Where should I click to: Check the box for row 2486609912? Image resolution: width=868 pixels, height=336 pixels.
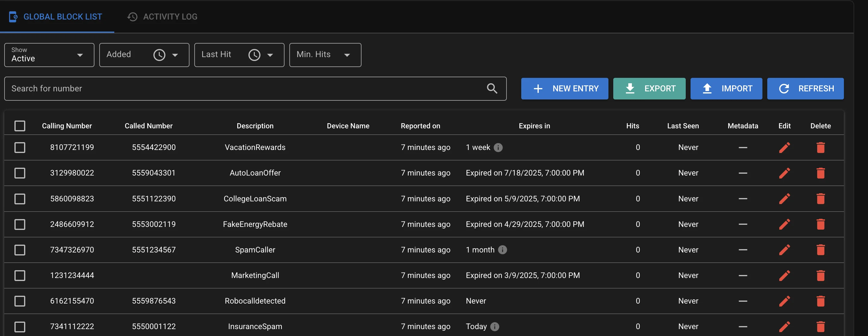[20, 224]
